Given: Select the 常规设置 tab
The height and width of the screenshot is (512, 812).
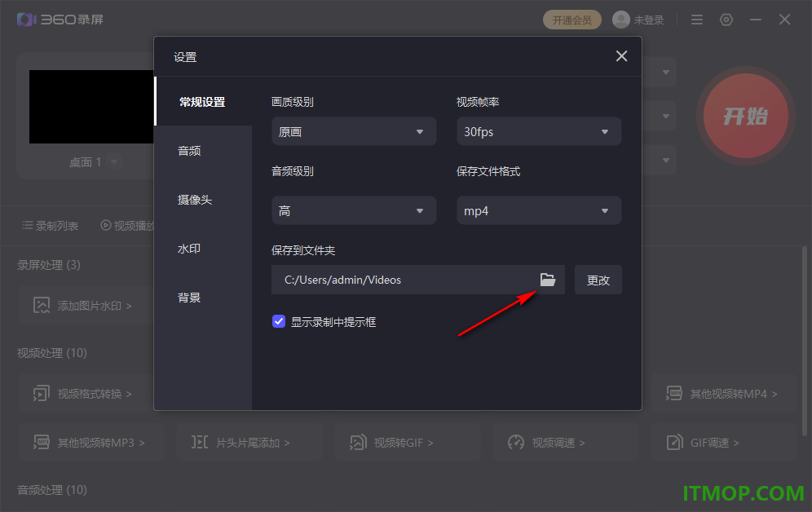Looking at the screenshot, I should [x=202, y=102].
